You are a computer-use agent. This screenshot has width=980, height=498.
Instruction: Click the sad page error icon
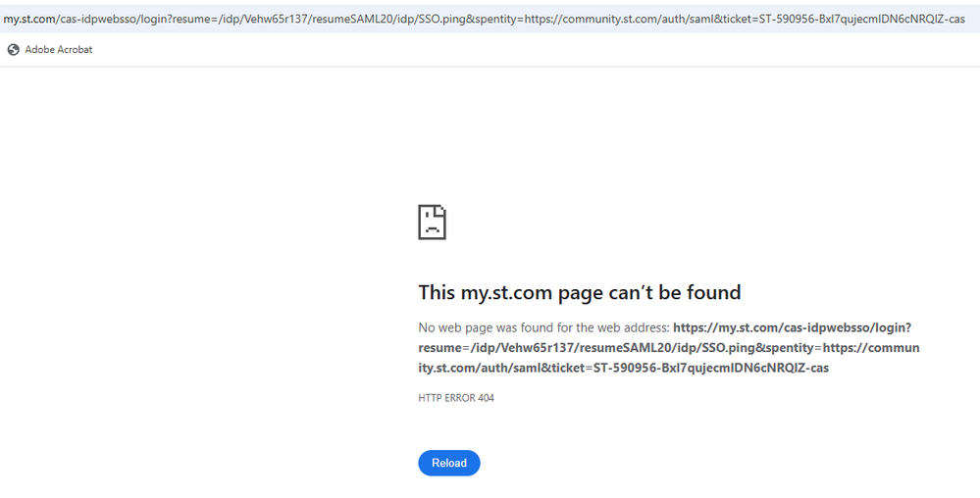pyautogui.click(x=432, y=223)
